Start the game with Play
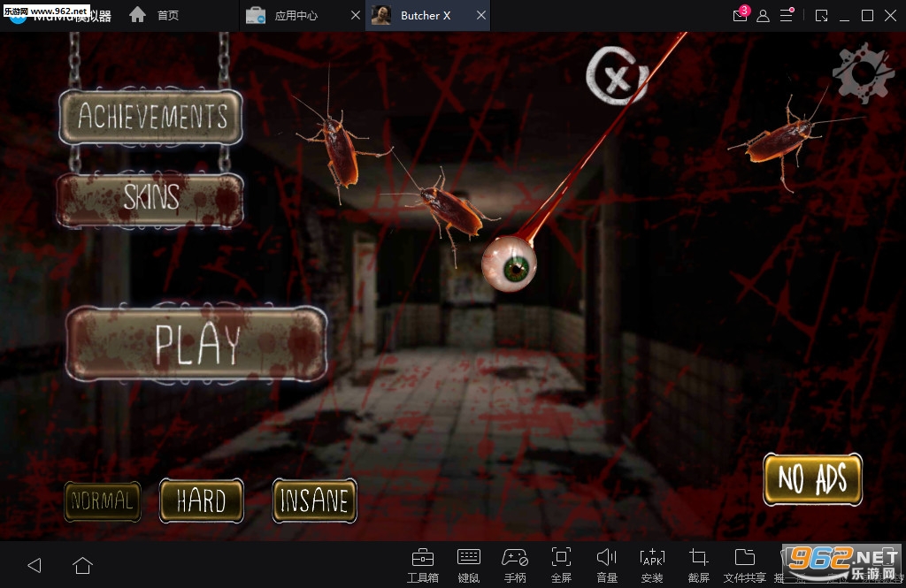 (196, 344)
